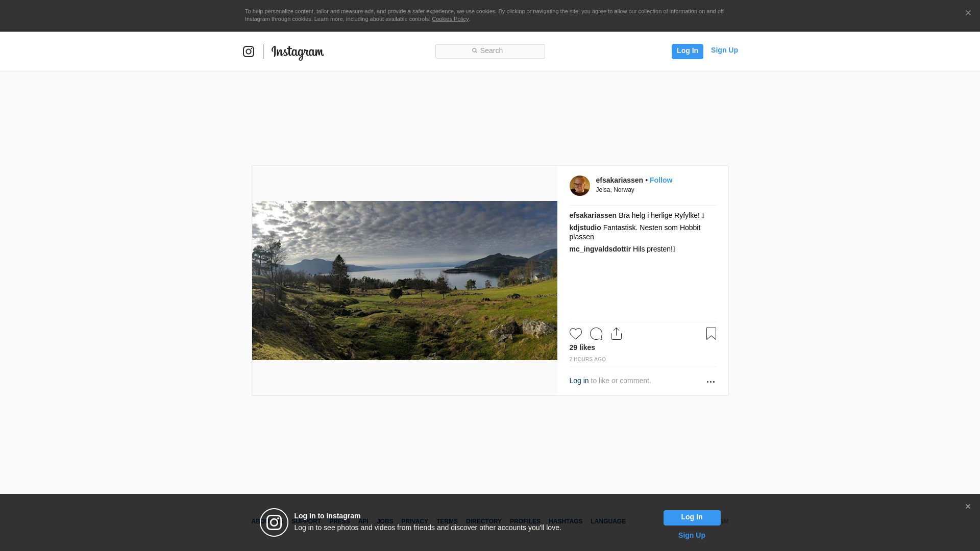Follow the efsakariassen account
980x551 pixels.
(660, 180)
